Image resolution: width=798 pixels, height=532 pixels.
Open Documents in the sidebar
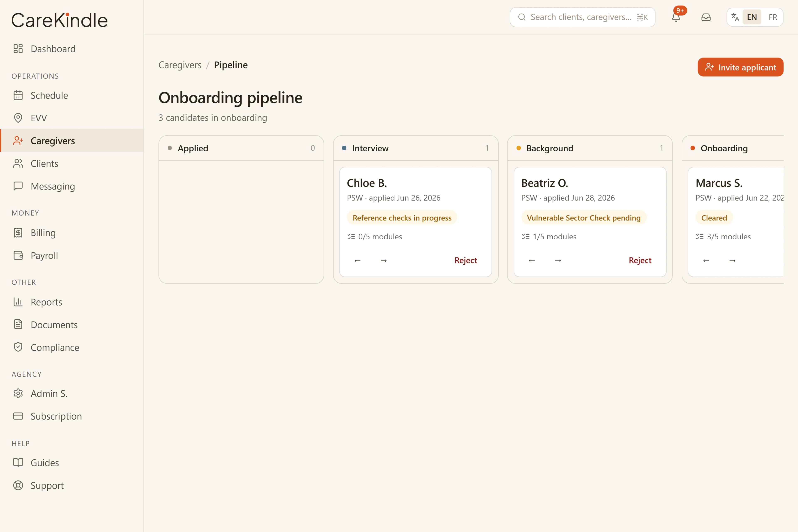(x=72, y=325)
